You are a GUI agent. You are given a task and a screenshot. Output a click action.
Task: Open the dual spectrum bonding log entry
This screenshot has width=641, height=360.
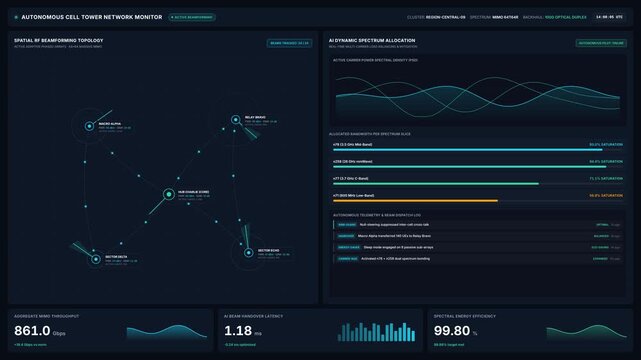(478, 259)
